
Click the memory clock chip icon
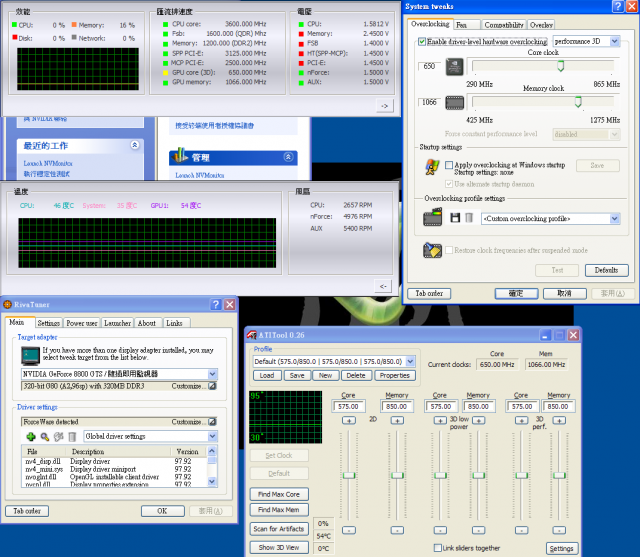click(454, 102)
